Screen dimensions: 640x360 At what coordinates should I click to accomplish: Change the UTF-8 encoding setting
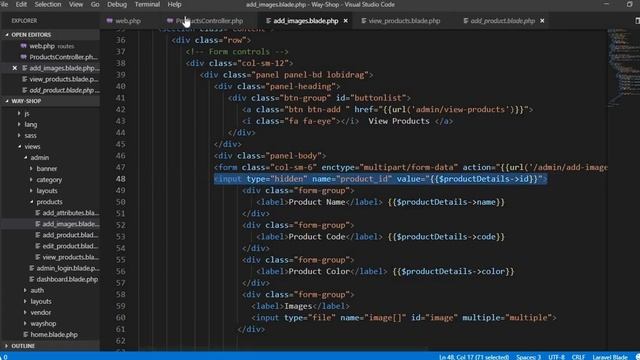(556, 357)
